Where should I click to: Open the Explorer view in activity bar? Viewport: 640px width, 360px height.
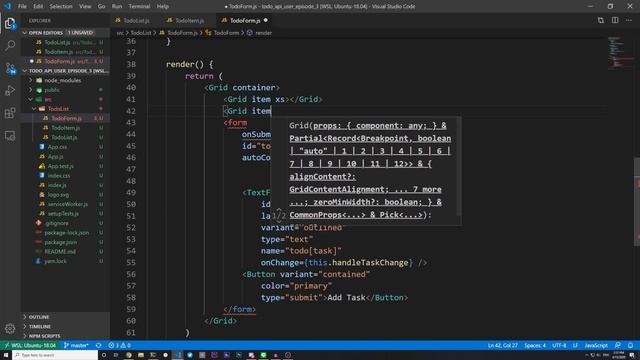pyautogui.click(x=10, y=23)
